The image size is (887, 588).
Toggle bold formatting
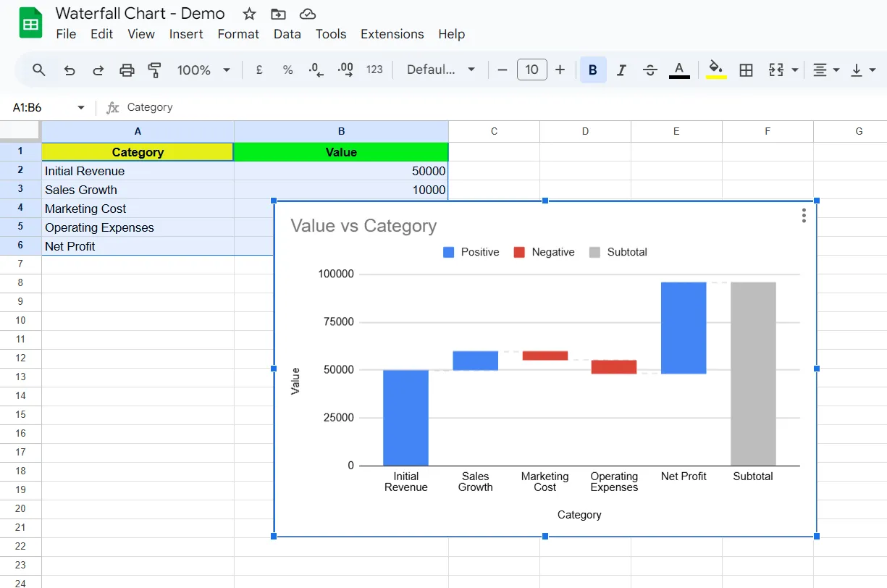[x=593, y=70]
